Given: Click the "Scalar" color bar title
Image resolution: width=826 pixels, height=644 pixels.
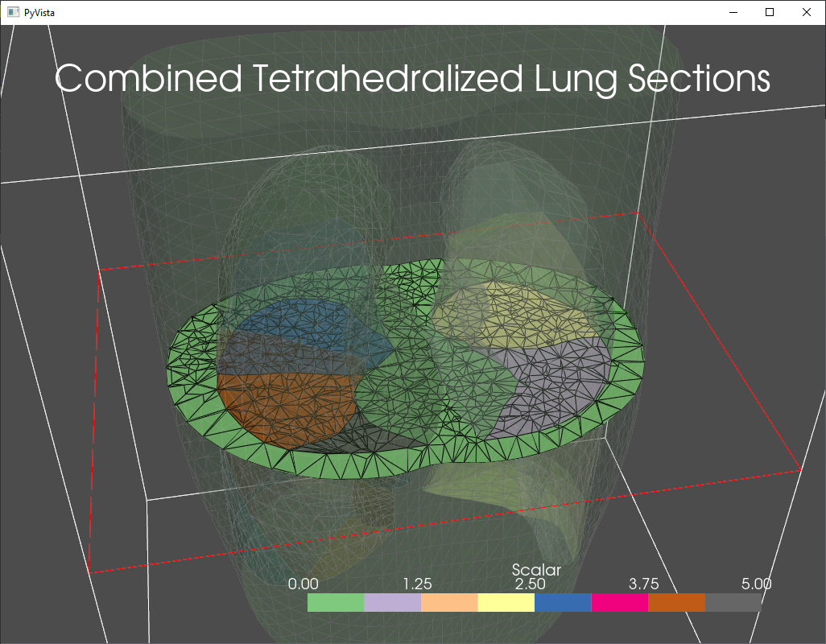Looking at the screenshot, I should point(536,570).
